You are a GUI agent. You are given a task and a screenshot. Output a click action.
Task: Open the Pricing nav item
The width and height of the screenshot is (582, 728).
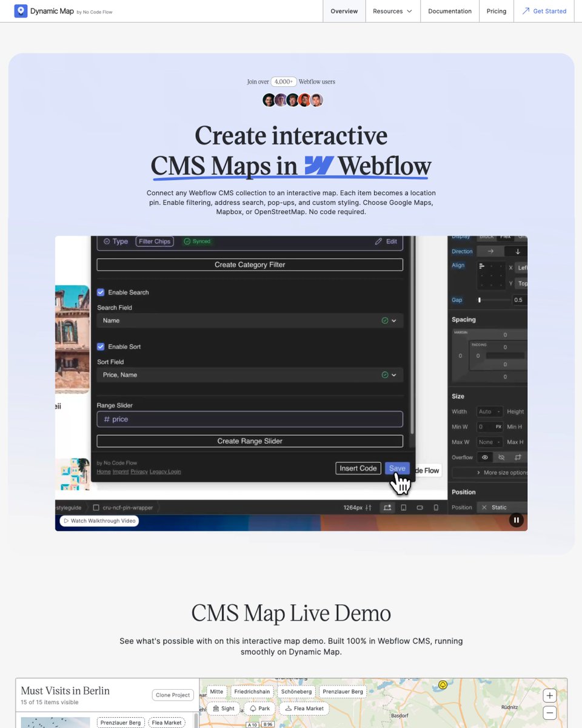(x=497, y=11)
